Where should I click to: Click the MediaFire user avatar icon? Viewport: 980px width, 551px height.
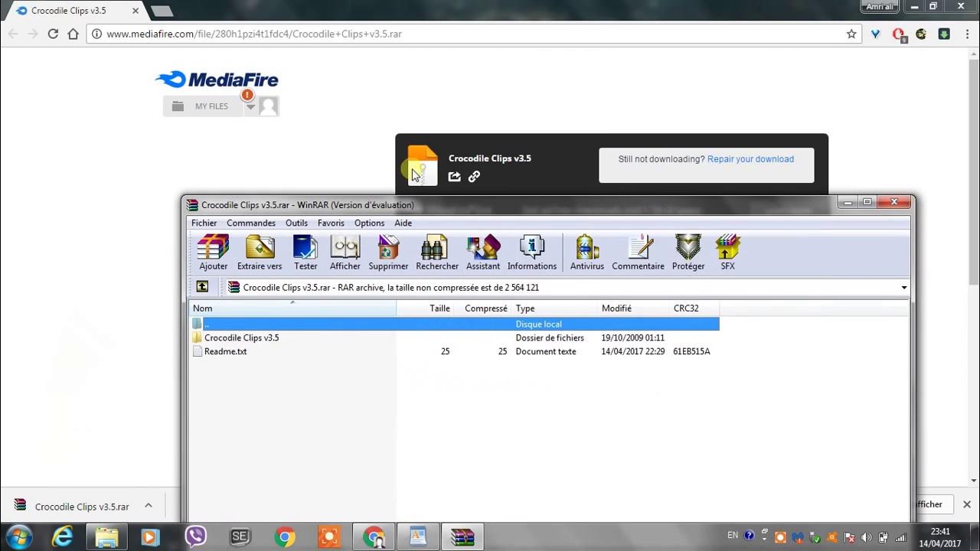pyautogui.click(x=268, y=106)
